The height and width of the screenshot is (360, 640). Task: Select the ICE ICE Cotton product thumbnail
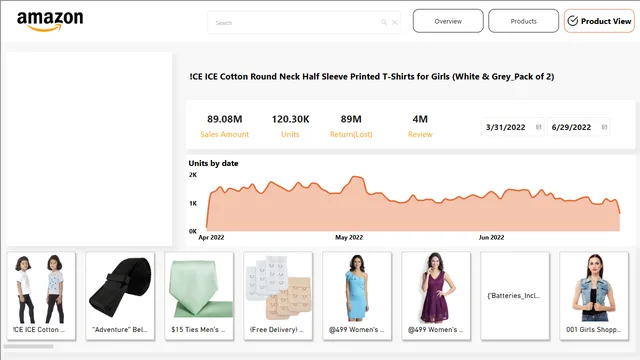point(41,296)
